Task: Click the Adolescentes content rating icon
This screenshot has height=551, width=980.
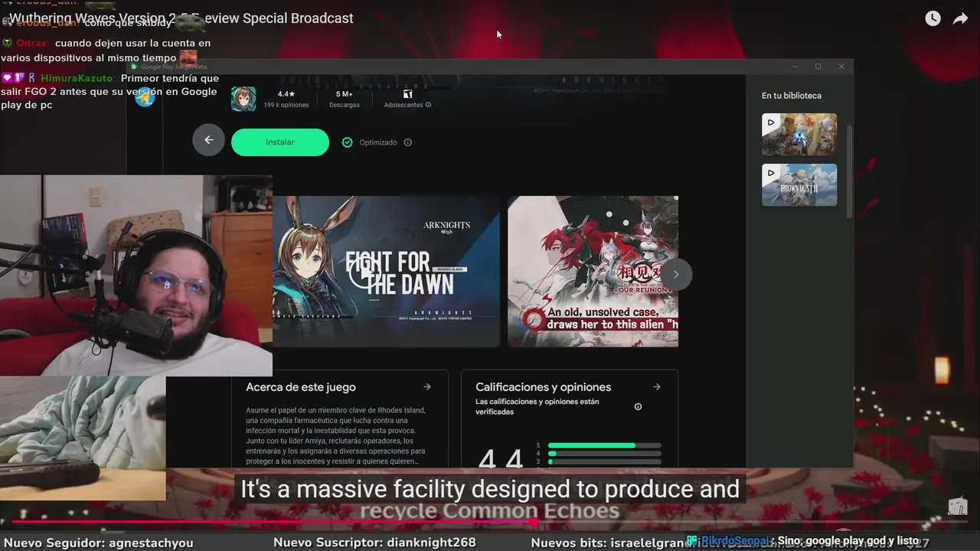Action: click(x=407, y=94)
